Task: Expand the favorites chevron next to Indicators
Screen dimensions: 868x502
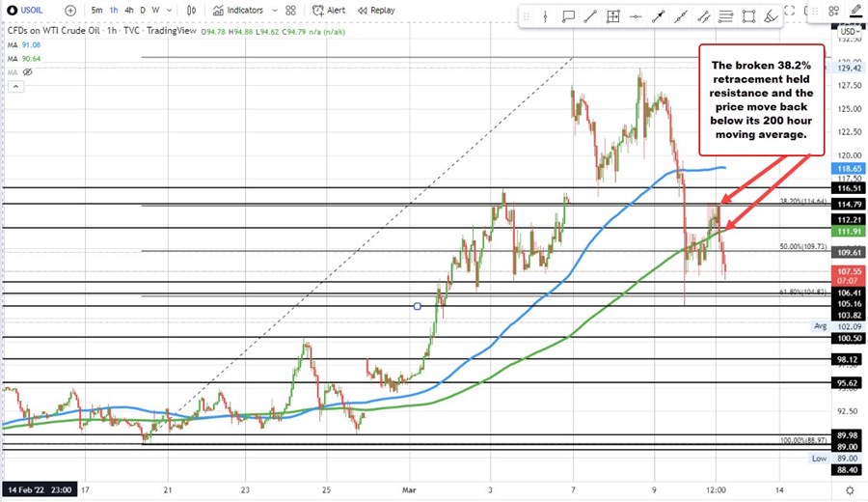Action: tap(275, 10)
